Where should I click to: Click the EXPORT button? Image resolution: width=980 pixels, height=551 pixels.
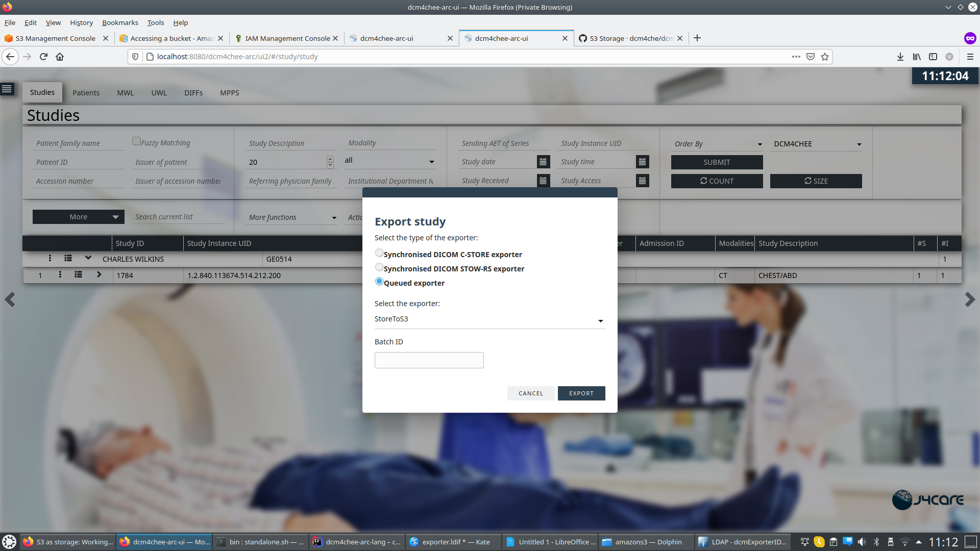pos(581,393)
